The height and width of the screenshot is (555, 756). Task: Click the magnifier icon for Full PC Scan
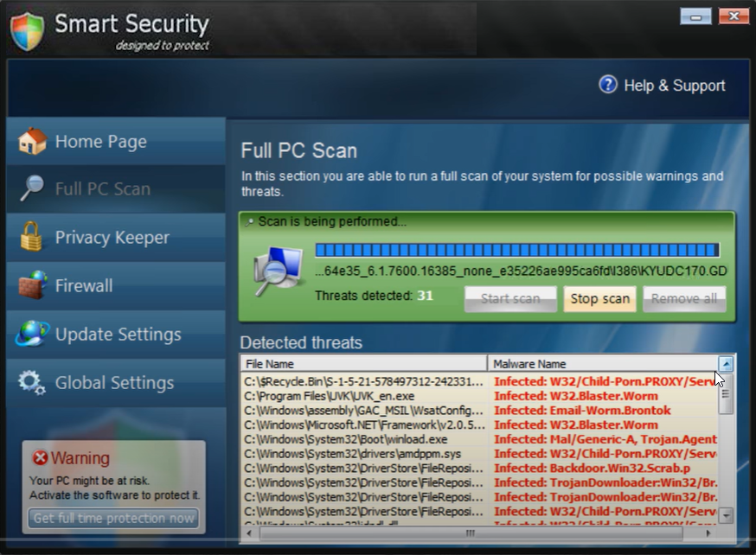tap(32, 188)
